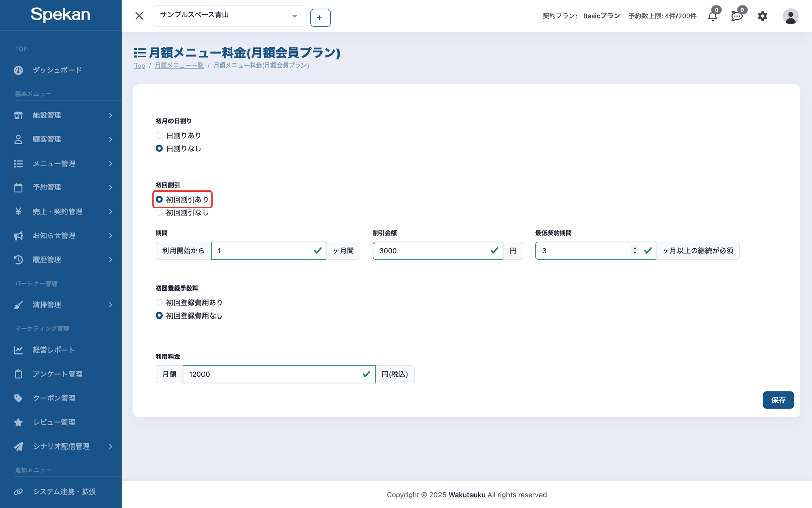
Task: Click the 施設管理 store icon
Action: tap(18, 115)
